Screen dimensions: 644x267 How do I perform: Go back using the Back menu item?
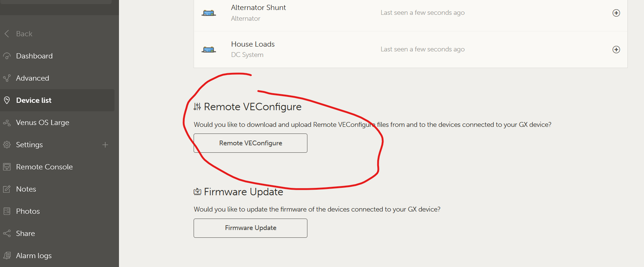tap(24, 34)
